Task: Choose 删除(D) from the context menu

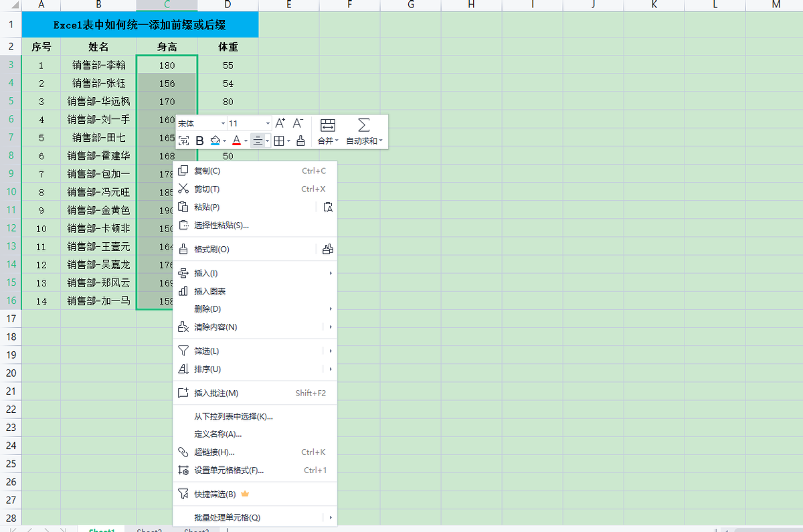Action: click(255, 309)
